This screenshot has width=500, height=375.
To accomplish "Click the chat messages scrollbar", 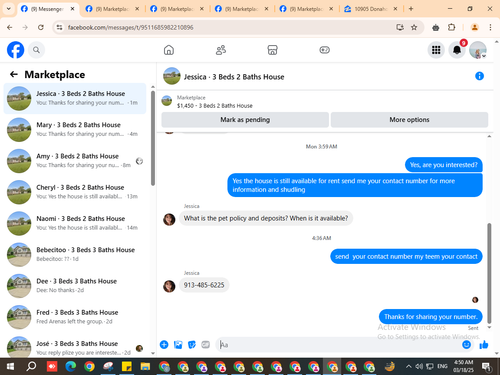I will point(489,273).
